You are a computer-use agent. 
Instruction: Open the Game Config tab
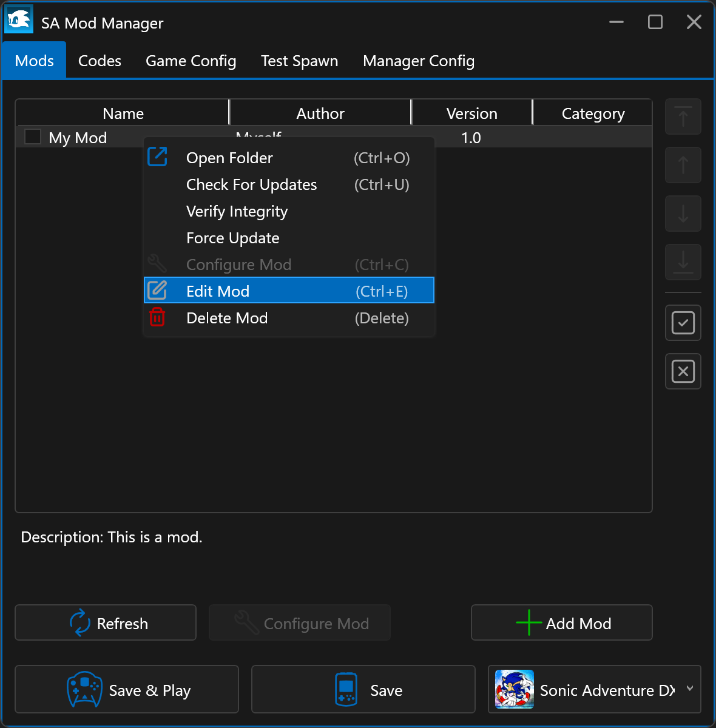pyautogui.click(x=191, y=61)
